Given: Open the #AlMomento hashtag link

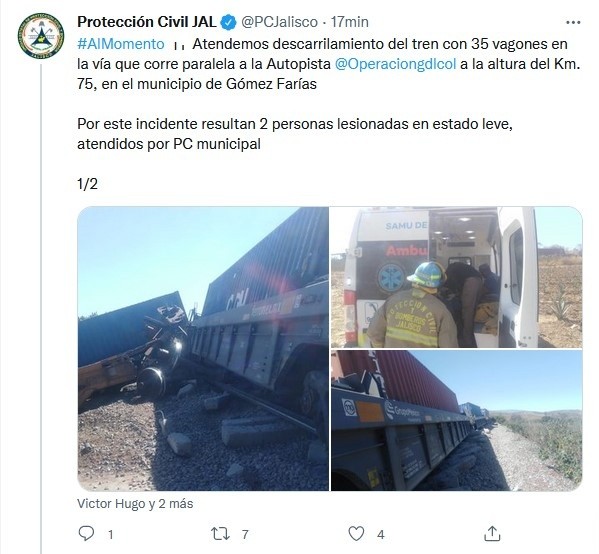Looking at the screenshot, I should point(121,44).
